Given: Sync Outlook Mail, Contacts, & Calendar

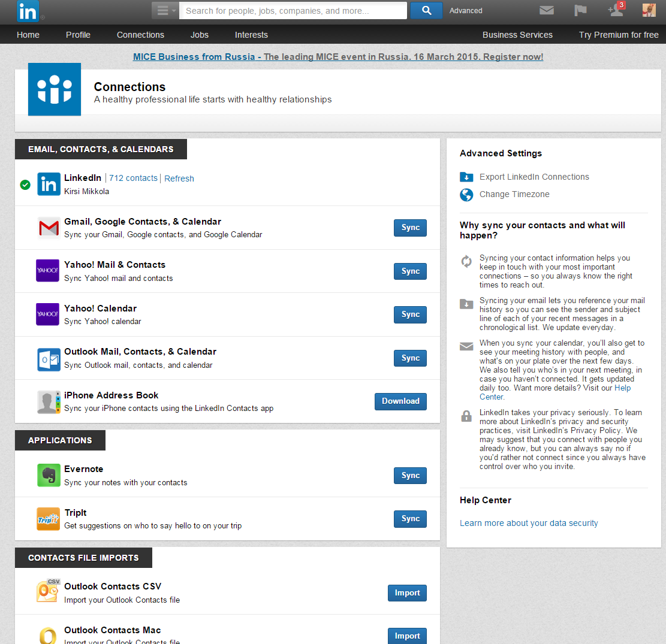Looking at the screenshot, I should [x=410, y=358].
